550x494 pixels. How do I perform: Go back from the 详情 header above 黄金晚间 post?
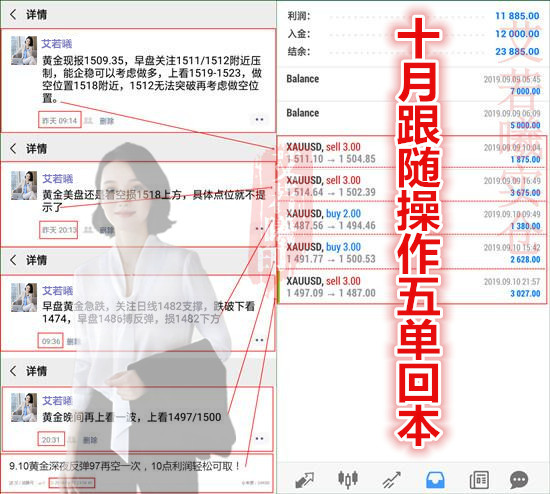point(13,371)
